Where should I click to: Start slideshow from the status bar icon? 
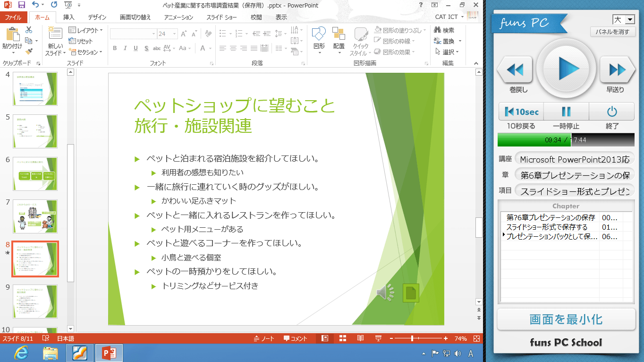pyautogui.click(x=378, y=338)
